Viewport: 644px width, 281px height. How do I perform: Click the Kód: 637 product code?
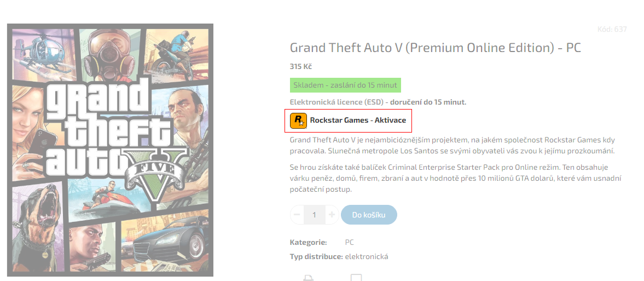[612, 29]
